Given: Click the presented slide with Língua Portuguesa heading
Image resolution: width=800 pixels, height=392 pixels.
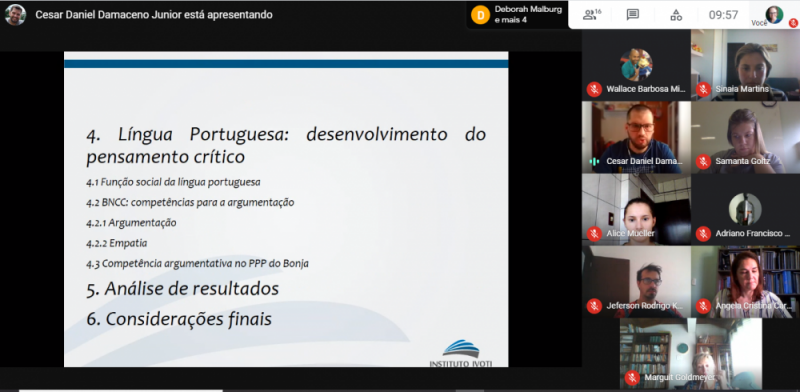Looking at the screenshot, I should 286,209.
